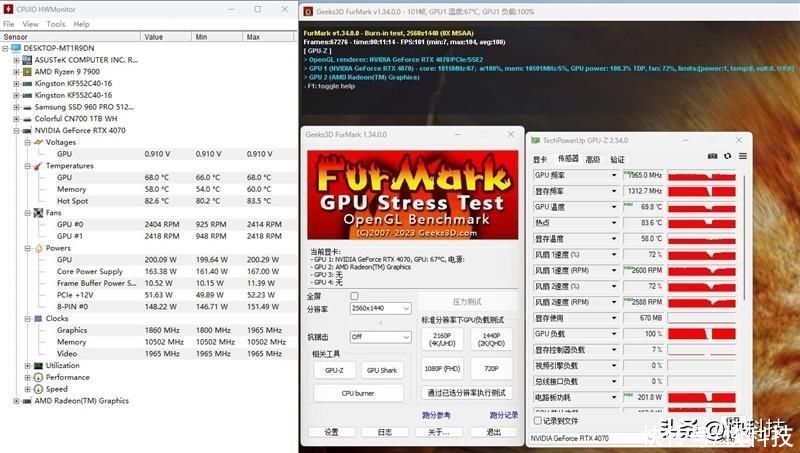Open the HWMonitor View menu
The image size is (800, 453).
[30, 24]
